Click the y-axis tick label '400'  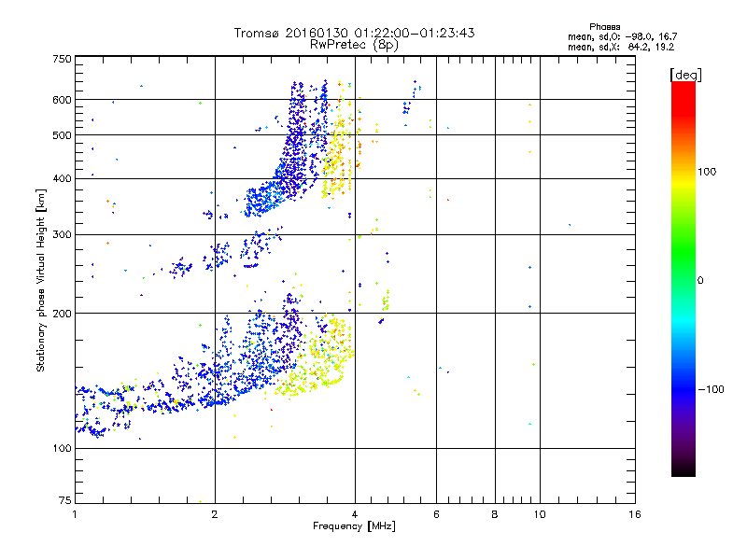tap(62, 178)
